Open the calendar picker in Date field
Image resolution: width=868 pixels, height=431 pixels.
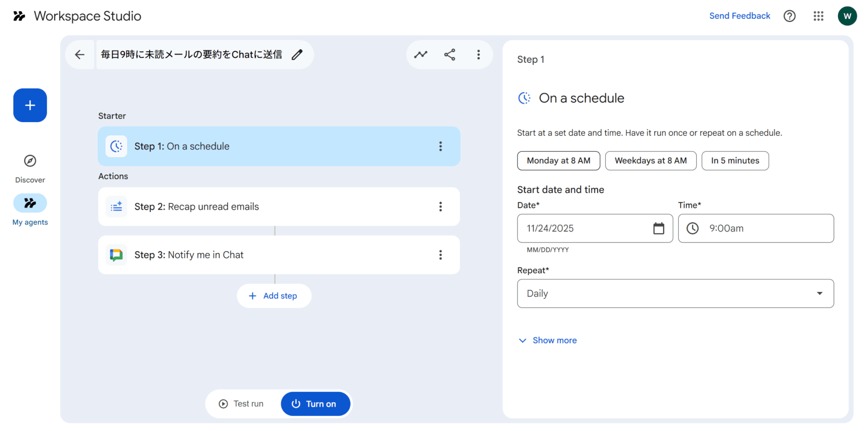[x=658, y=228]
